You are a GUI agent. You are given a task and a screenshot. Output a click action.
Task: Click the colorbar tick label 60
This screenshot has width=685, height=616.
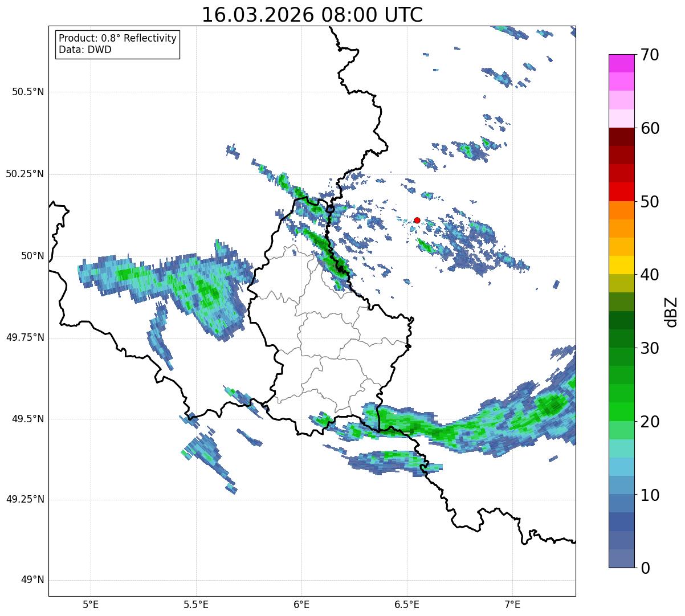649,128
